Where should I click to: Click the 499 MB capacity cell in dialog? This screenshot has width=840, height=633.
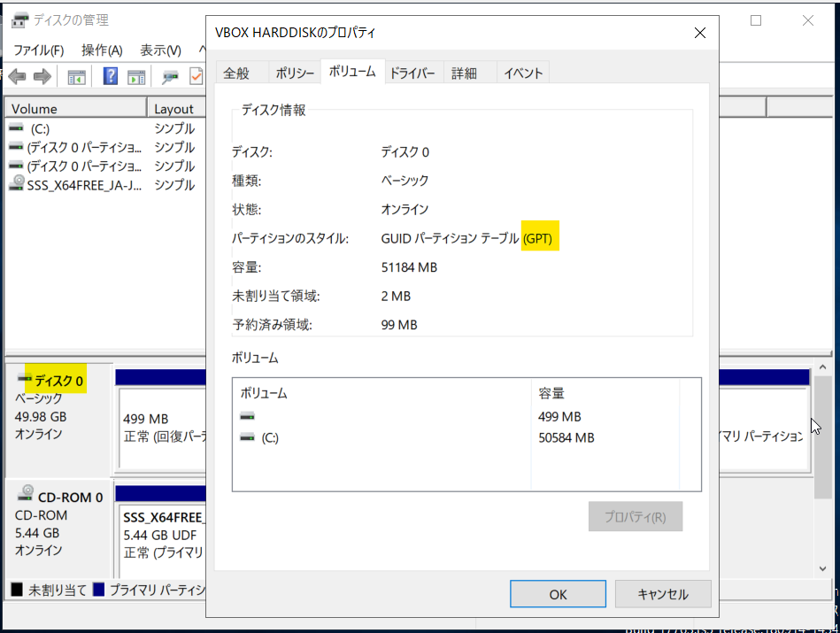point(559,416)
